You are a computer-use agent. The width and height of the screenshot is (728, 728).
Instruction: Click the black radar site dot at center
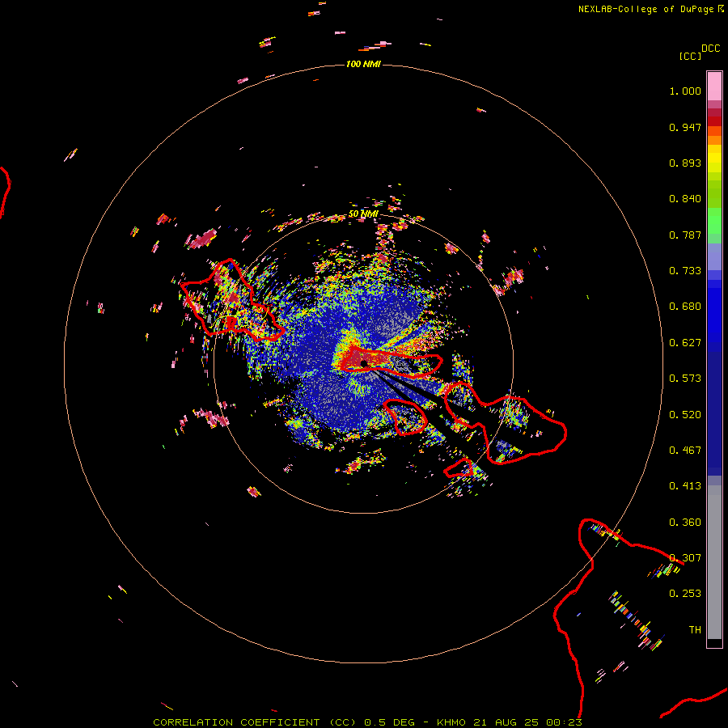(x=363, y=363)
